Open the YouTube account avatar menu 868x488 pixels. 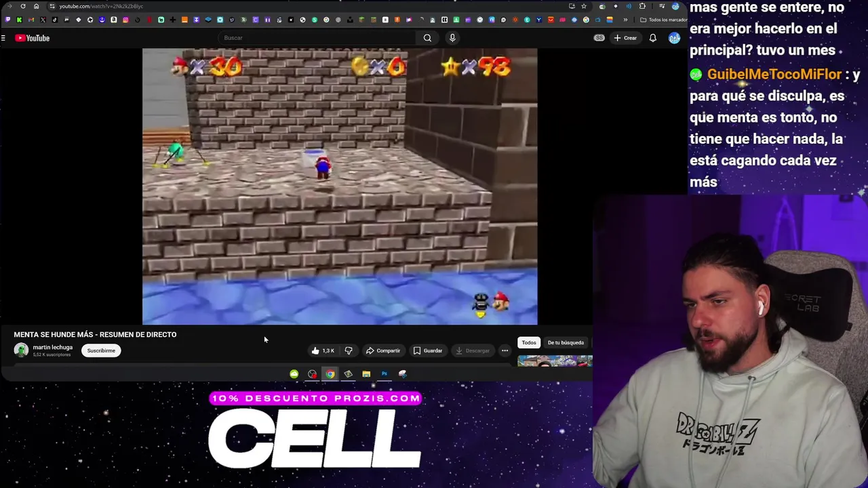[674, 38]
